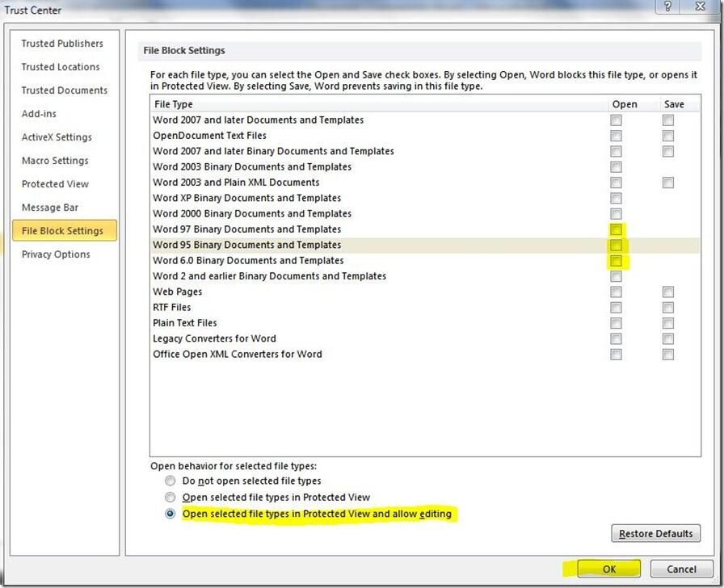Enable Save check for Web Pages
Viewport: 724px width, 588px height.
pyautogui.click(x=667, y=292)
